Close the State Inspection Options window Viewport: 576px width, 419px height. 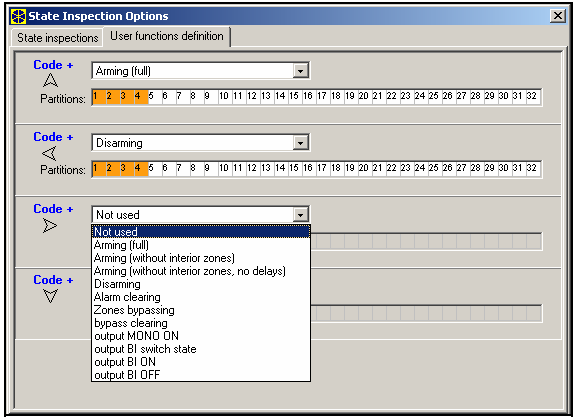(558, 16)
